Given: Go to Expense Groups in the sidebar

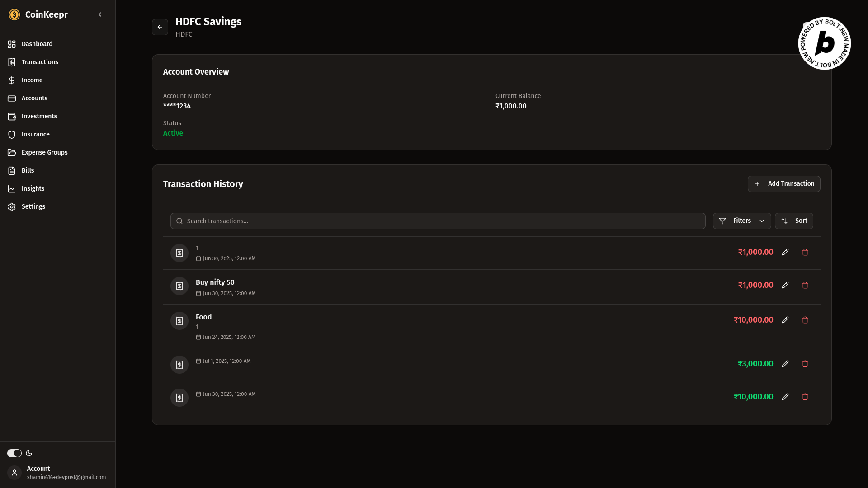Looking at the screenshot, I should click(44, 152).
